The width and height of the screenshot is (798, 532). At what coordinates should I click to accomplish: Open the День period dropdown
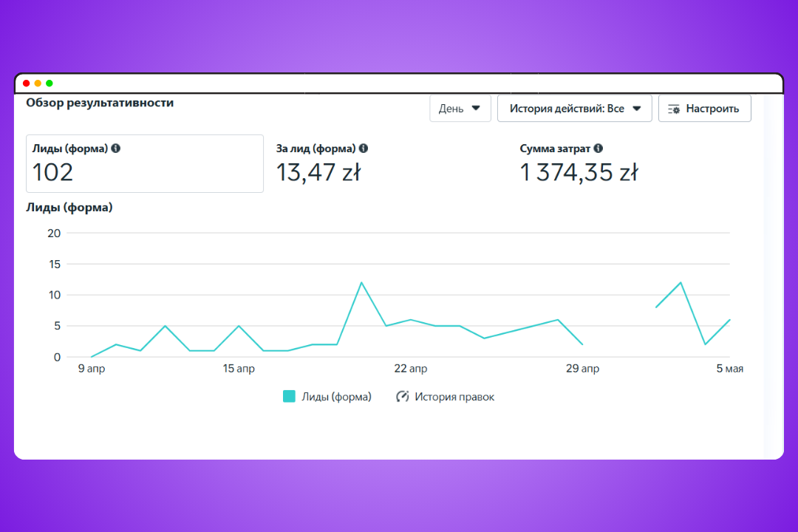pos(460,109)
